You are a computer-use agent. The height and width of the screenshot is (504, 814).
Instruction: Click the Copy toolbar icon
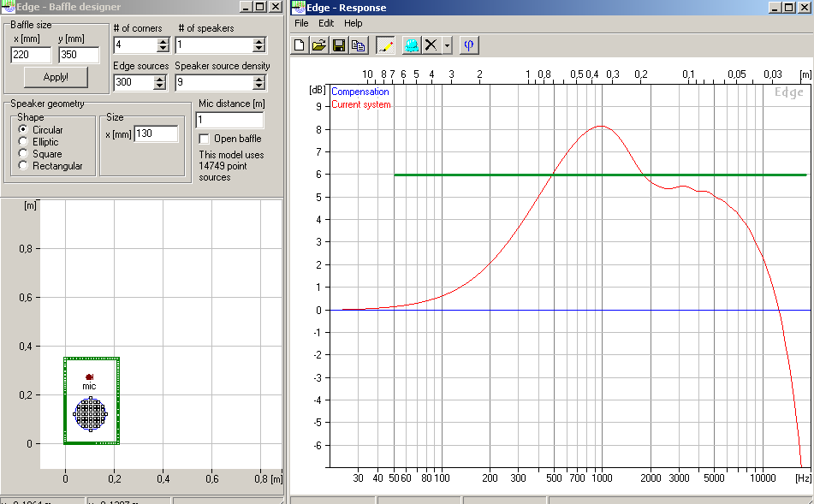[358, 44]
